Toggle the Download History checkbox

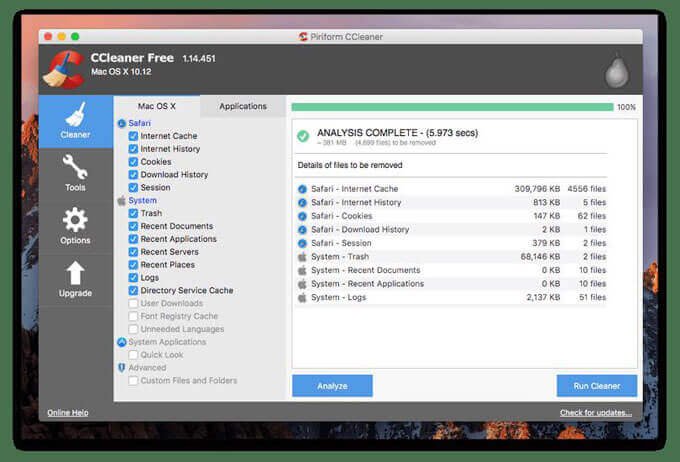tap(133, 175)
